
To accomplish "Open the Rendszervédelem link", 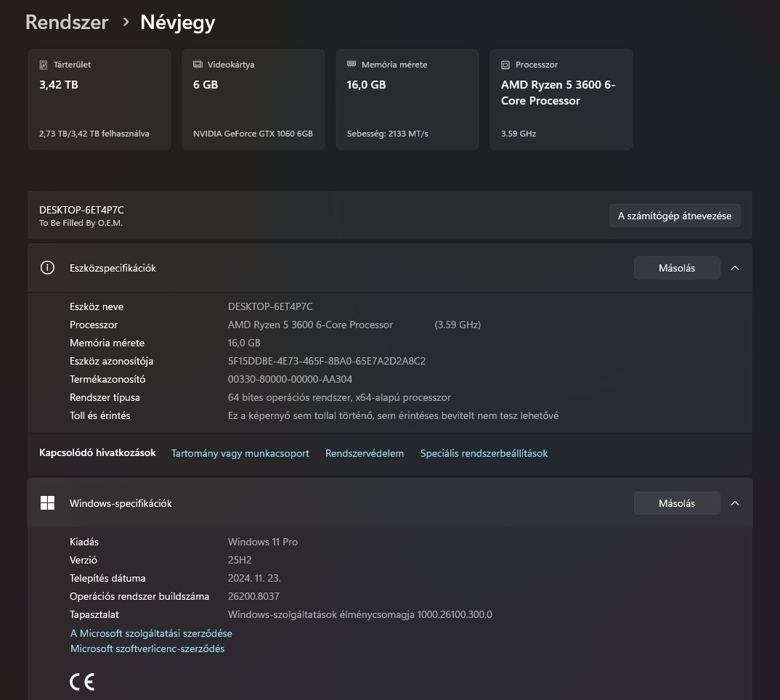I will click(x=365, y=453).
